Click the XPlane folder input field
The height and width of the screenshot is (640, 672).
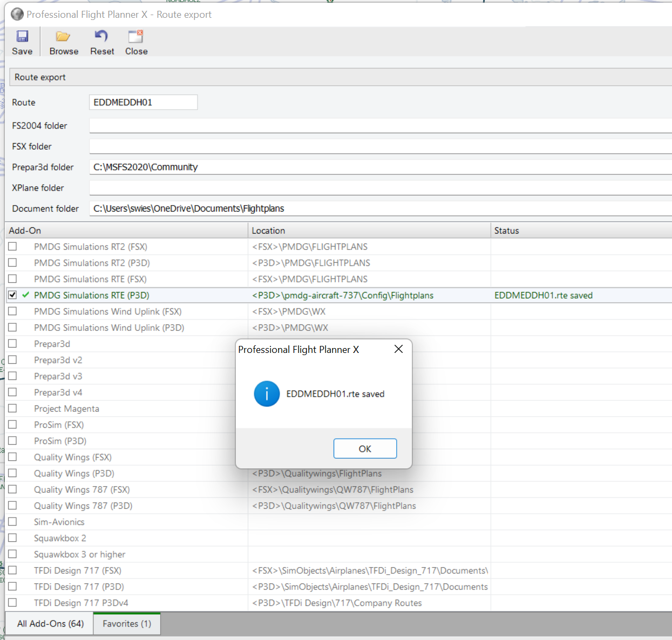pyautogui.click(x=381, y=188)
